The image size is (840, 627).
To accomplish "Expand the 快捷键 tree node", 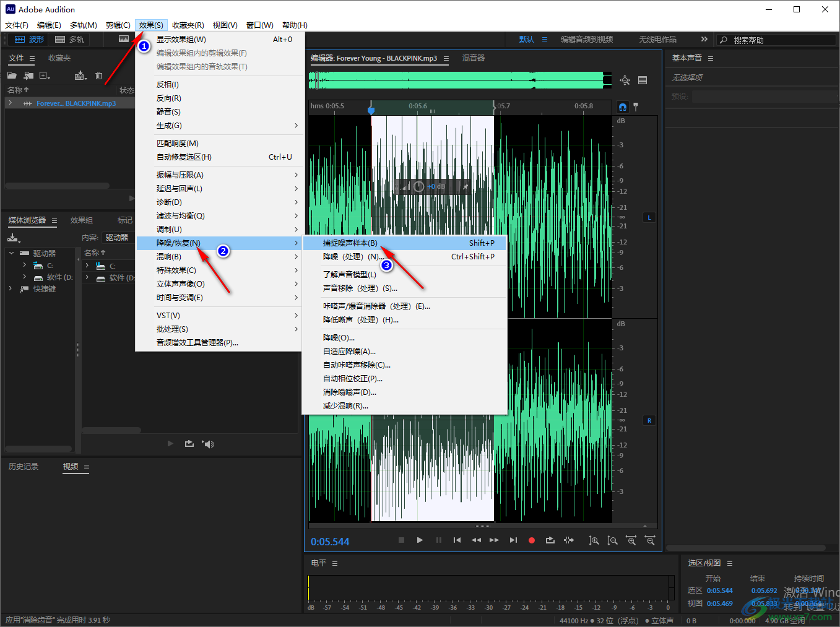I will [11, 288].
